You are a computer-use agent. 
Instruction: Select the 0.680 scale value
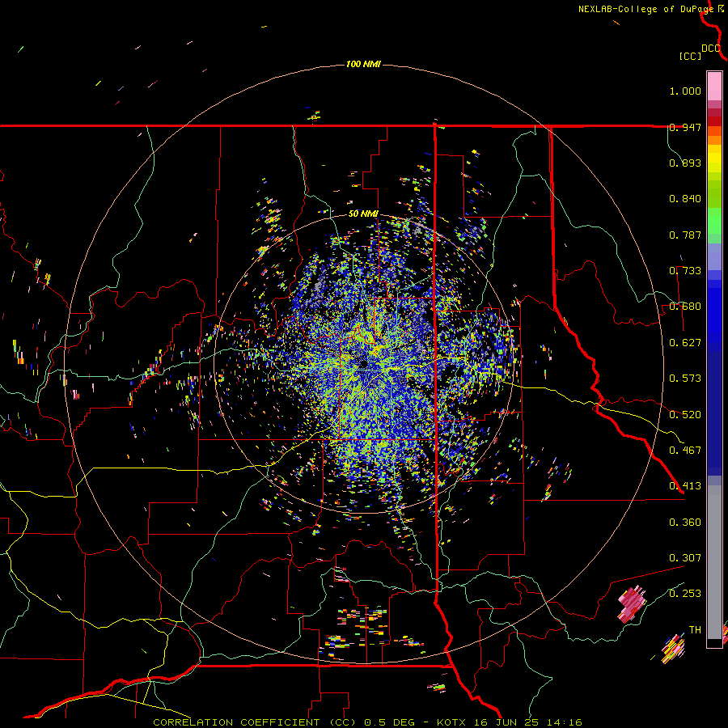(685, 307)
